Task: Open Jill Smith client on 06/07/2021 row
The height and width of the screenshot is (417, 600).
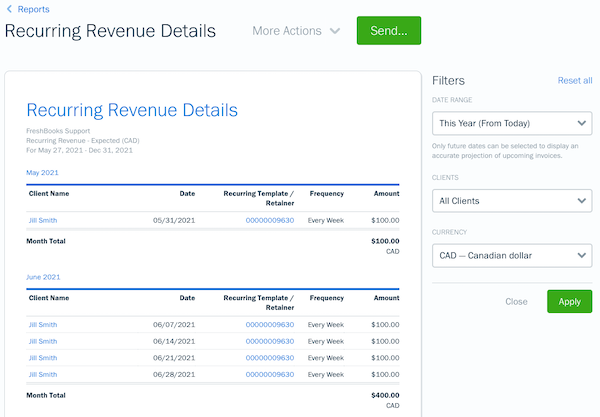Action: (x=43, y=325)
